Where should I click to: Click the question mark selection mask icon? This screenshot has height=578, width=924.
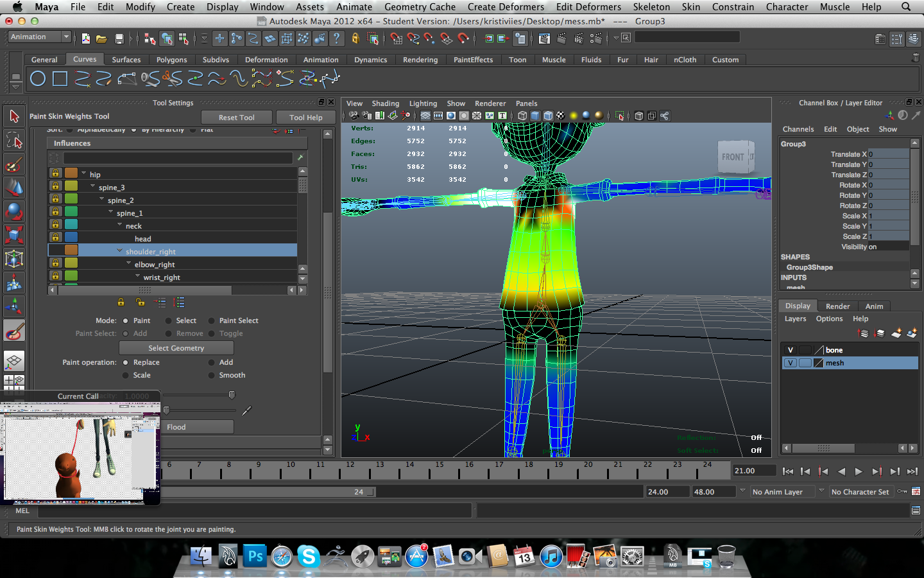pyautogui.click(x=336, y=39)
